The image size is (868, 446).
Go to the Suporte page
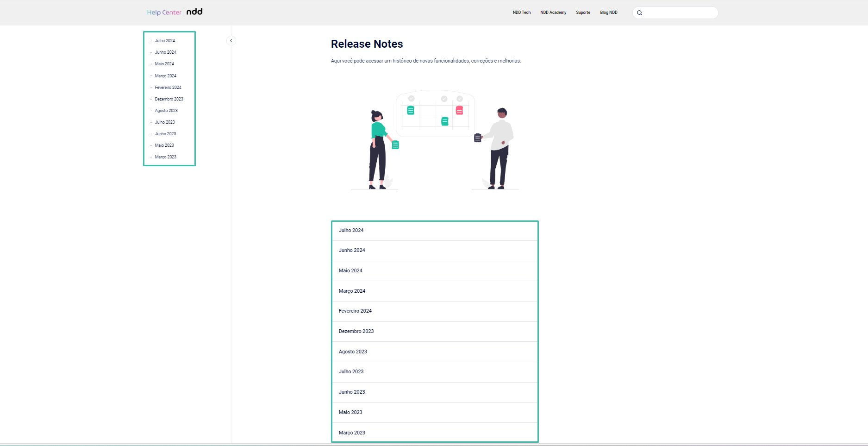pyautogui.click(x=583, y=13)
